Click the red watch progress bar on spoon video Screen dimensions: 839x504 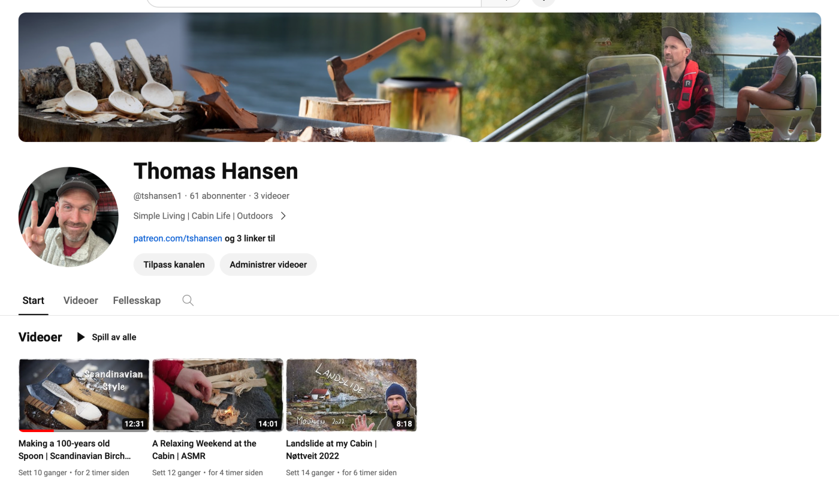pos(36,430)
